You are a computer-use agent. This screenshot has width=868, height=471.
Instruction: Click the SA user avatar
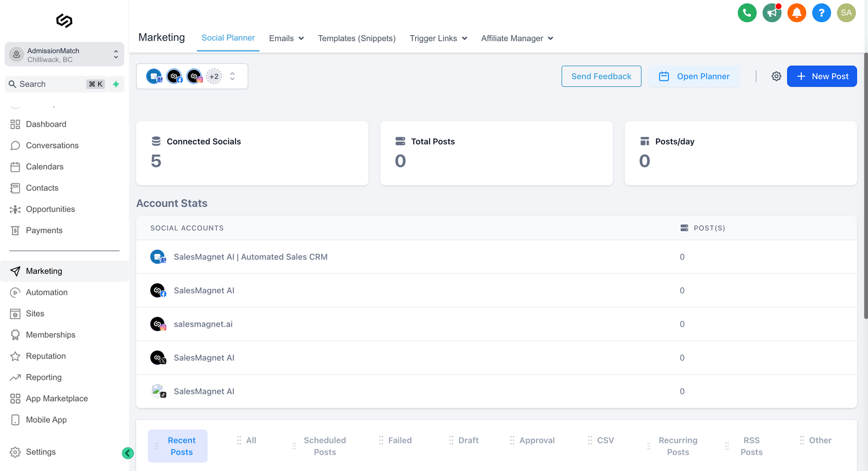tap(846, 13)
